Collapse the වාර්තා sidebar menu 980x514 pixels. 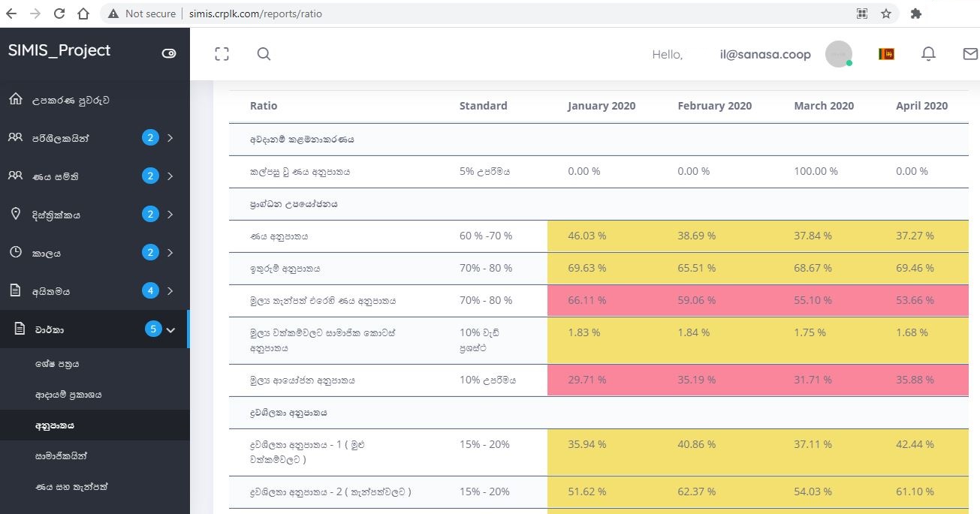coord(170,329)
